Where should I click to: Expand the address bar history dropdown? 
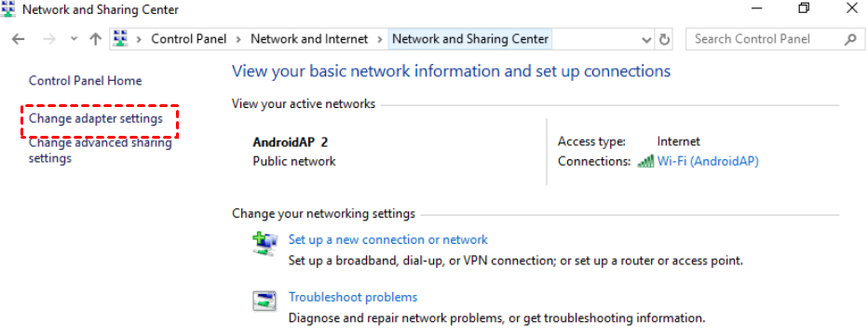645,39
